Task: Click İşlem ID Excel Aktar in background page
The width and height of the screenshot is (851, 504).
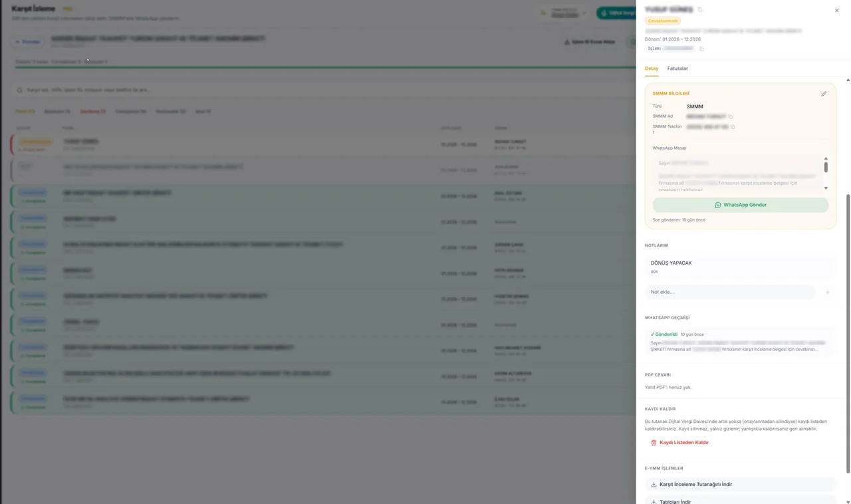Action: click(590, 42)
